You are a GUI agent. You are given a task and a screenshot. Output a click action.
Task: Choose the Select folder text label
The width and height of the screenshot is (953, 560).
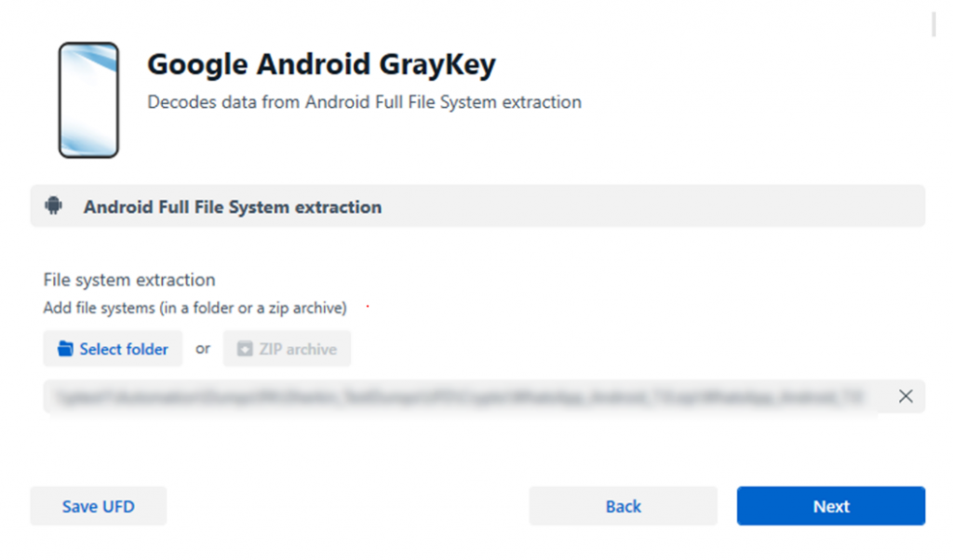[124, 349]
